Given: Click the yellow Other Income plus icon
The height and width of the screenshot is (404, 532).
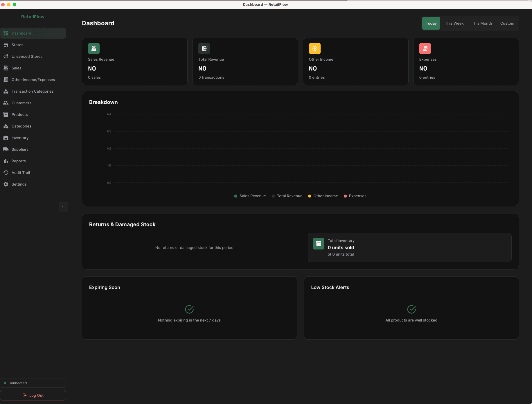Looking at the screenshot, I should pos(315,49).
